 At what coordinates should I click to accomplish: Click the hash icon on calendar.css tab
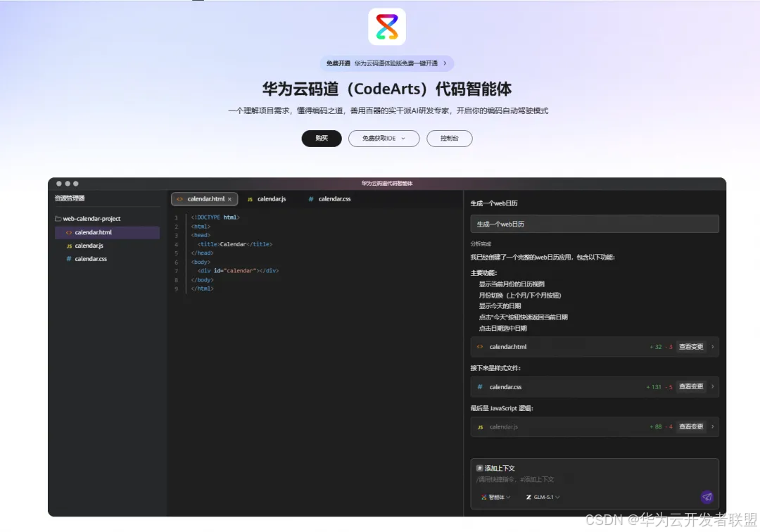click(x=311, y=199)
